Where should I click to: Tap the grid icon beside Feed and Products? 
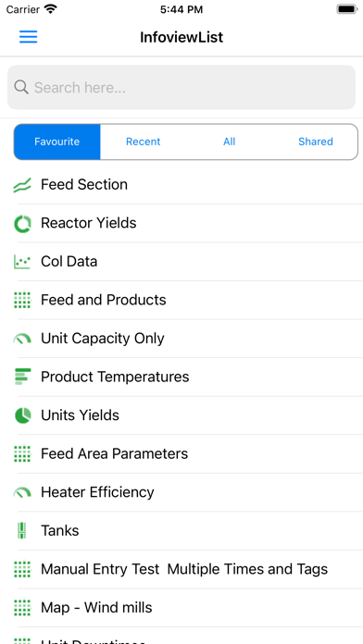click(22, 300)
